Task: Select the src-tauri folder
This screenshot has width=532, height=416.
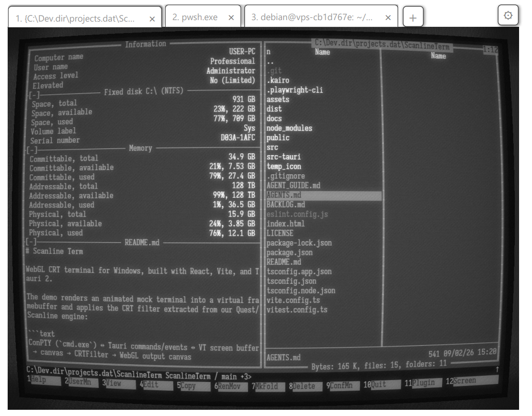Action: pos(283,157)
